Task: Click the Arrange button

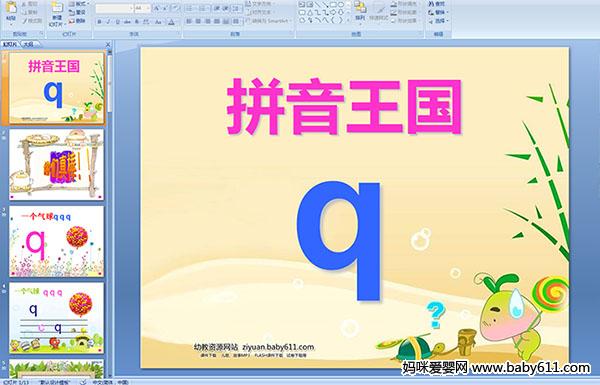Action: point(360,12)
